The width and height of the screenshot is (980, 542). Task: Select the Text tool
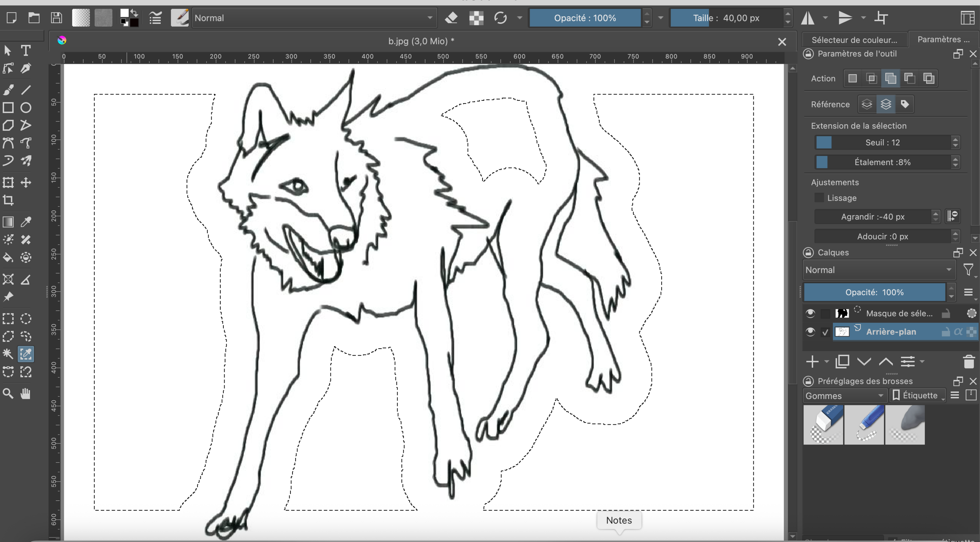26,51
